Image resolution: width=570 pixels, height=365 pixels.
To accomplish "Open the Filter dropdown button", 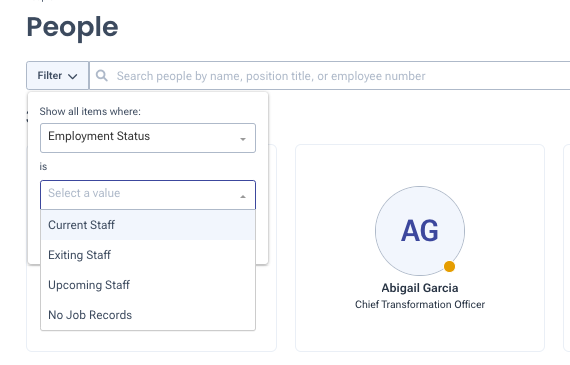I will click(57, 76).
